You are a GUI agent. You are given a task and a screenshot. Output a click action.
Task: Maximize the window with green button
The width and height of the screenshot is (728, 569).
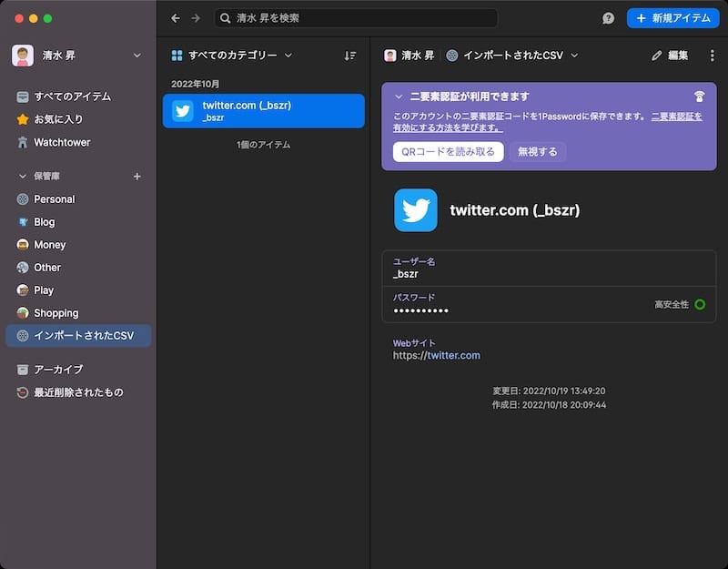[x=47, y=18]
